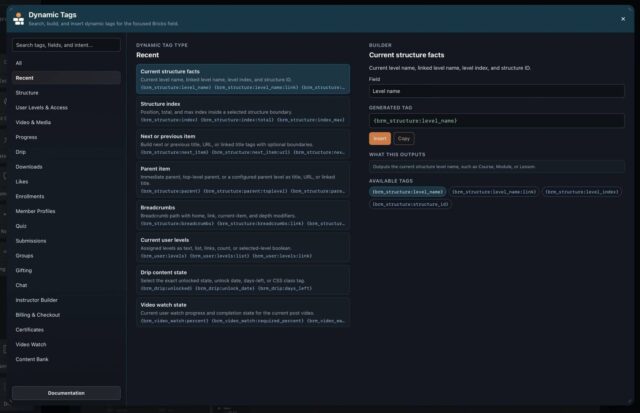Open the Drip category
This screenshot has height=413, width=640.
click(66, 152)
